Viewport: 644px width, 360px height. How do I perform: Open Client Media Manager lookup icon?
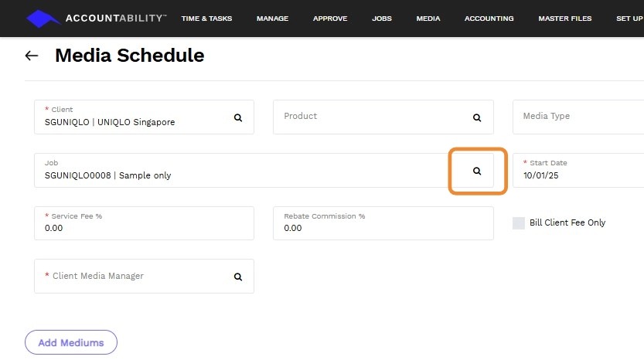(x=238, y=277)
